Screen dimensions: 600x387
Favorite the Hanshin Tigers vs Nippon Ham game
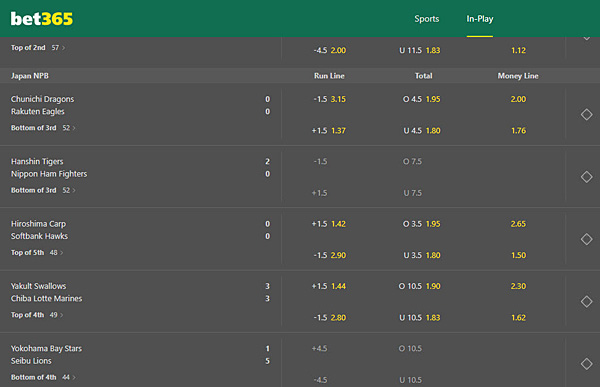(x=586, y=177)
